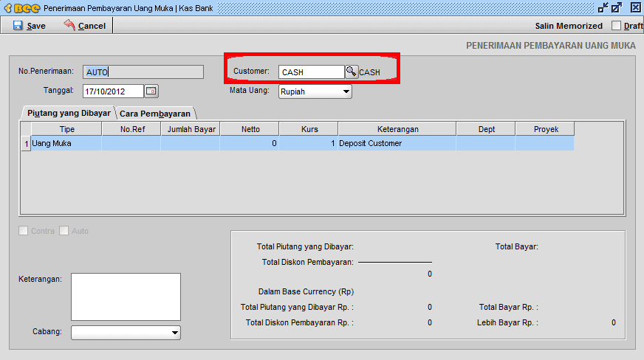Select the Uang Muka table row
Viewport: 644px width, 360px height.
click(x=66, y=143)
